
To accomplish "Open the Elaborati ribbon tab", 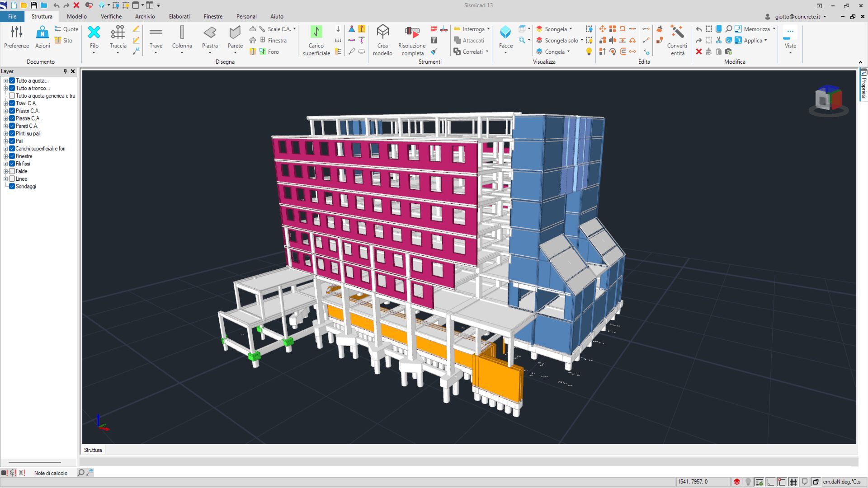I will click(179, 16).
